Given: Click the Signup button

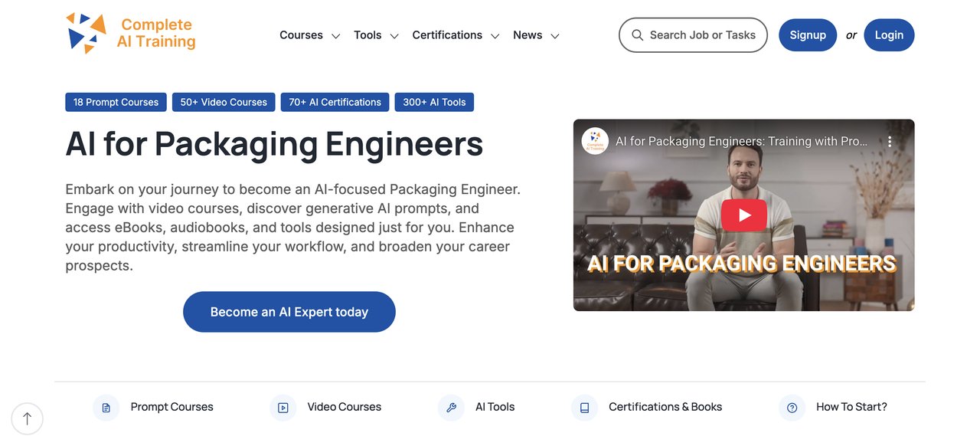Looking at the screenshot, I should pyautogui.click(x=808, y=35).
